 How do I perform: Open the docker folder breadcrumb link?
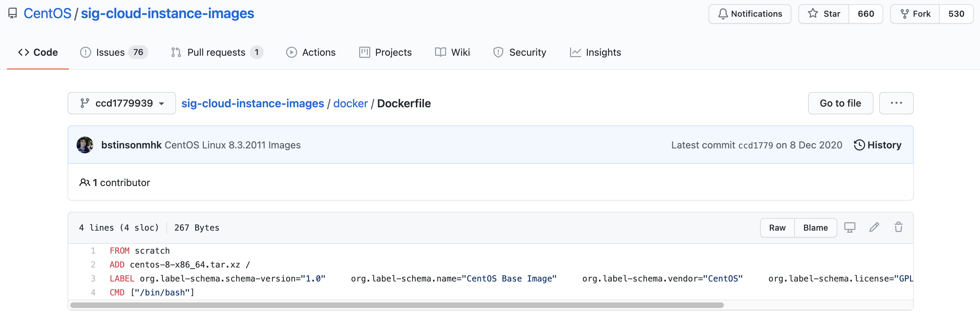pos(350,103)
